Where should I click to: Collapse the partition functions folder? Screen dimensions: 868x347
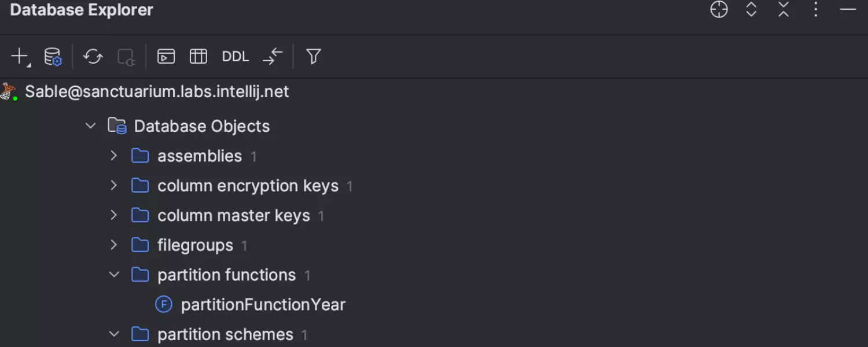pyautogui.click(x=114, y=275)
